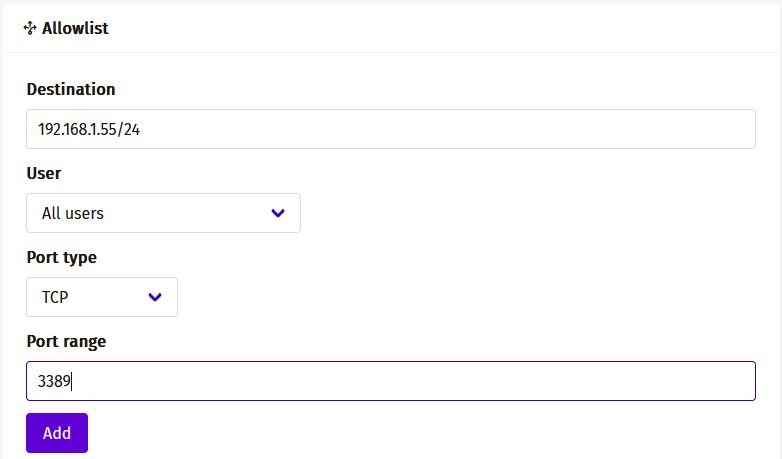
Task: Click the 'All users' selected value
Action: point(73,213)
